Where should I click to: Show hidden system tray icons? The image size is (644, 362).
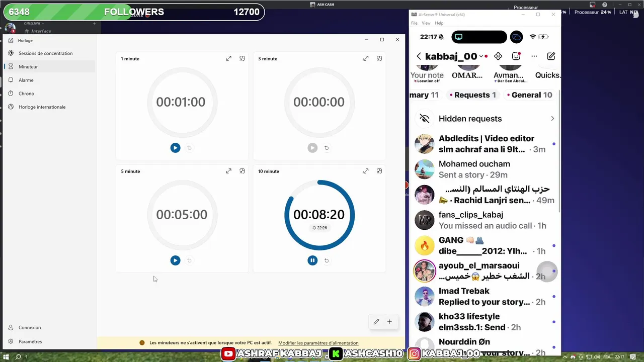coord(565,357)
